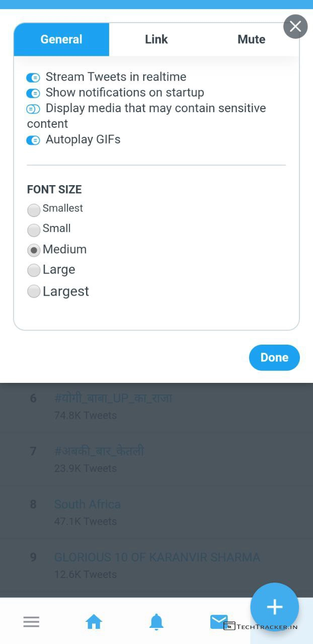
Task: Select the General tab
Action: tap(61, 39)
